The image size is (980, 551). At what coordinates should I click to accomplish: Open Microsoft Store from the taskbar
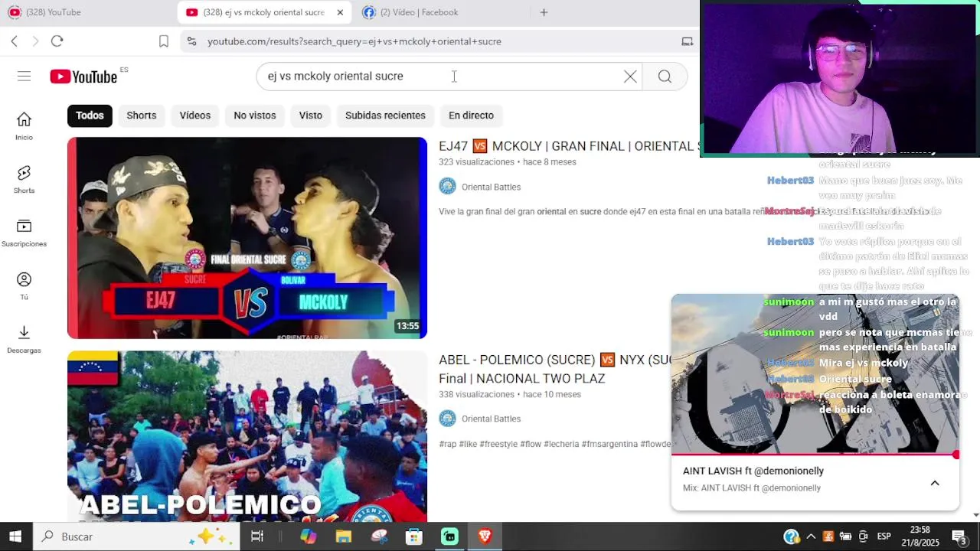click(414, 536)
